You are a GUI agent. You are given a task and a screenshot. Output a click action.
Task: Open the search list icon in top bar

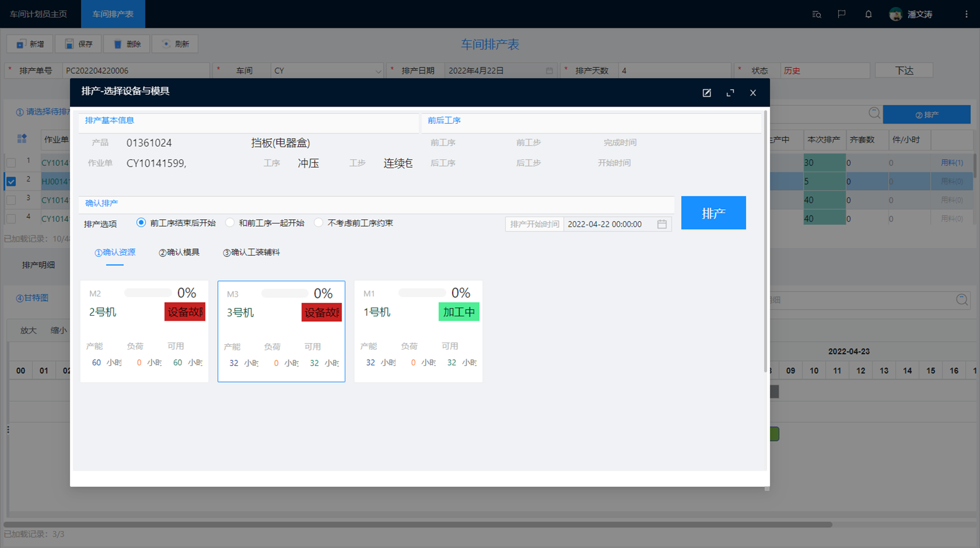coord(817,14)
